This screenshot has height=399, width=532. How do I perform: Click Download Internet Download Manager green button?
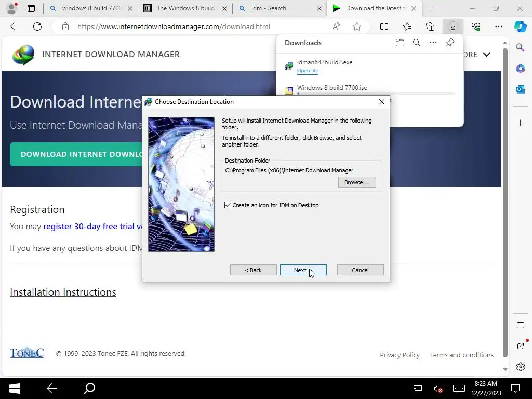point(76,154)
